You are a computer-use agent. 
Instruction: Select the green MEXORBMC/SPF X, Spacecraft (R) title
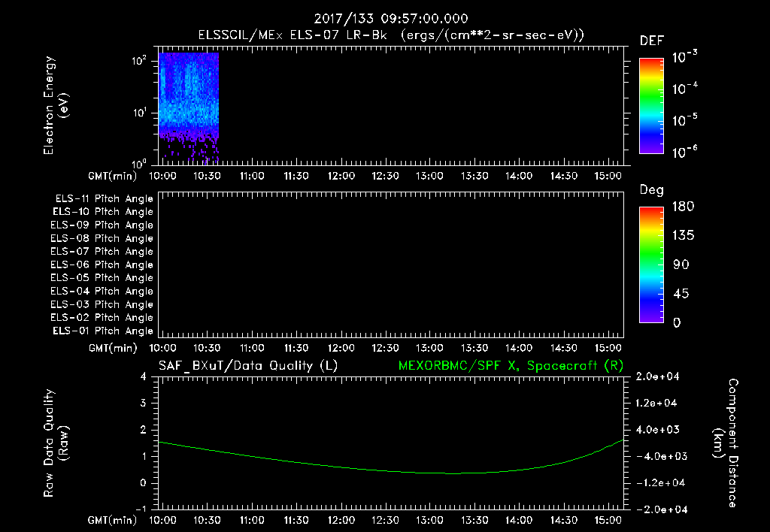[511, 366]
